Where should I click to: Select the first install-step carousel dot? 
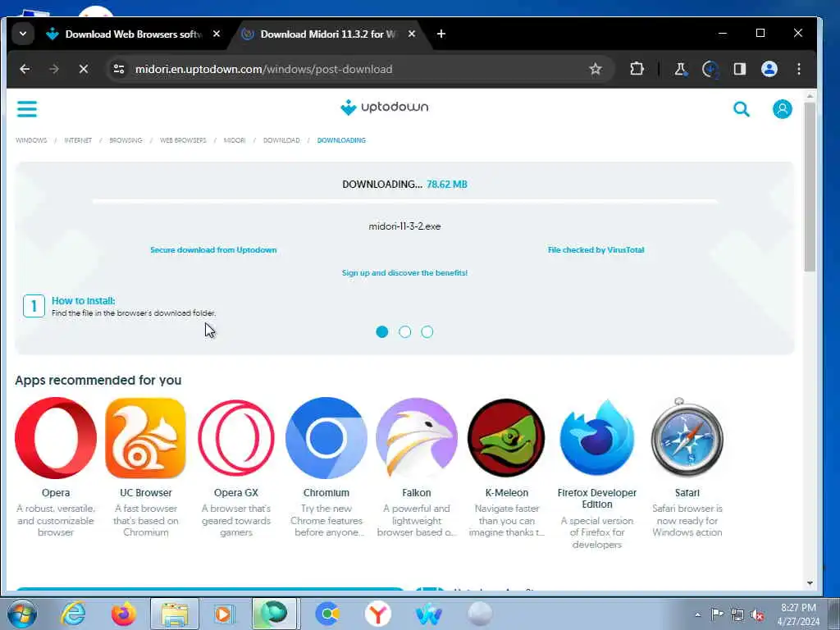click(x=382, y=331)
